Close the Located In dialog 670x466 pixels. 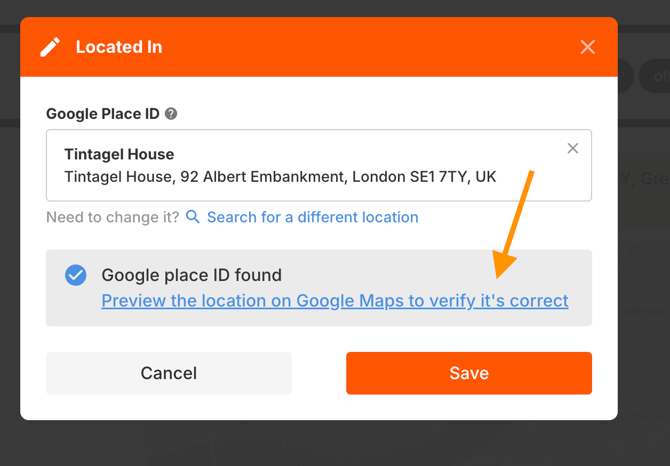click(587, 47)
